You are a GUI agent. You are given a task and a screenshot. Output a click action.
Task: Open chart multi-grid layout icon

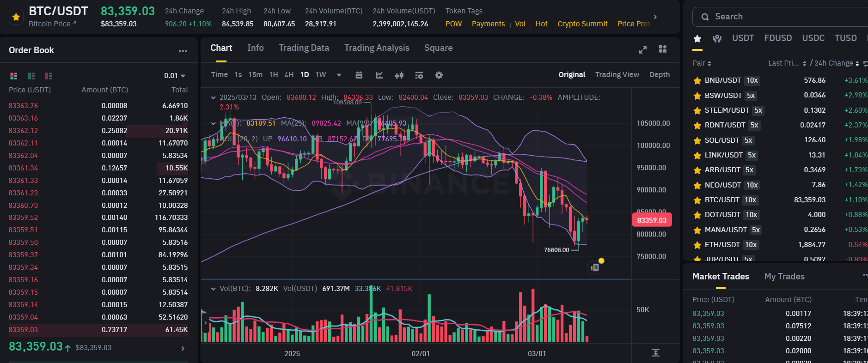[x=663, y=49]
